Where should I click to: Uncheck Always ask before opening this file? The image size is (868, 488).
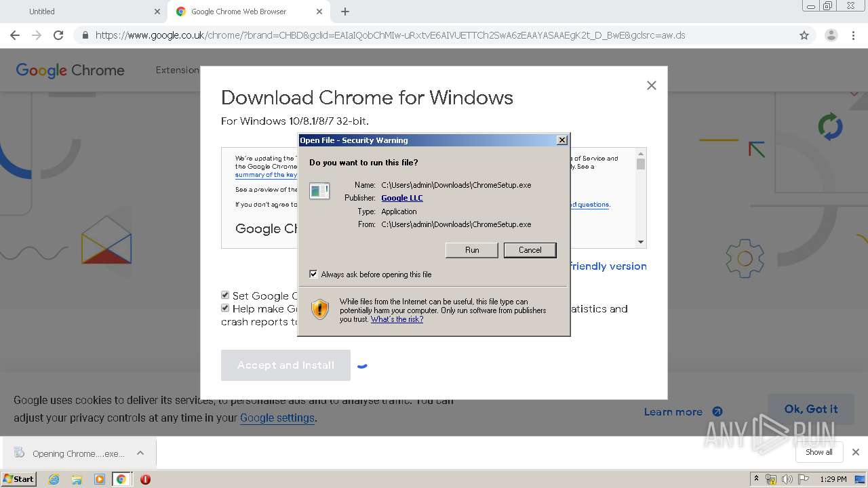click(x=313, y=274)
